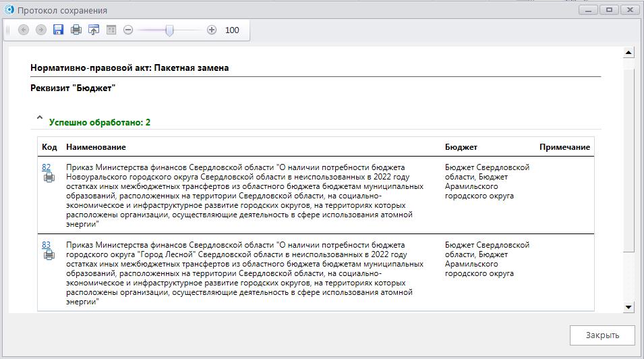Click the Примечание column header
This screenshot has width=644, height=359.
pyautogui.click(x=564, y=147)
